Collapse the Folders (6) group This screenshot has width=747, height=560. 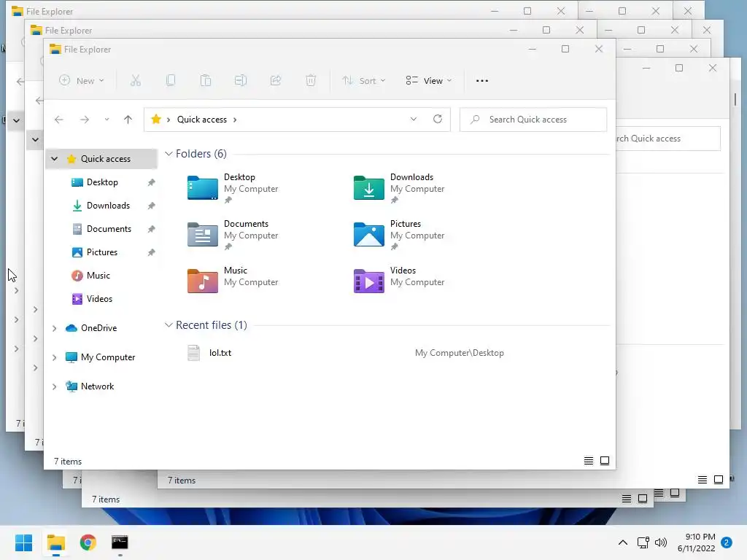[169, 153]
